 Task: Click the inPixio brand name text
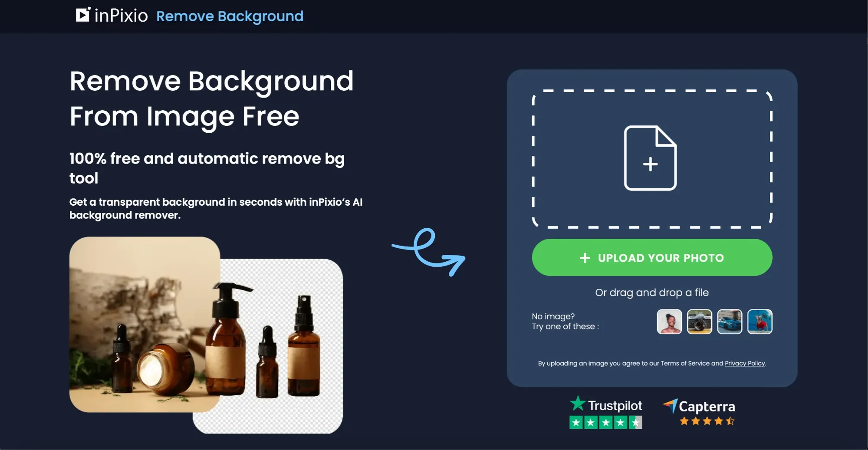121,16
